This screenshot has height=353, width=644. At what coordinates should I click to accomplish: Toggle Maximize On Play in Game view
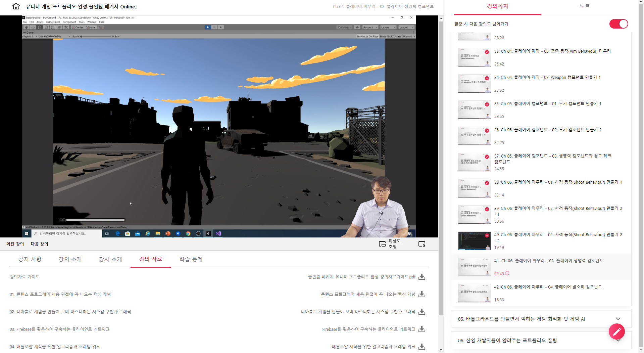[367, 36]
